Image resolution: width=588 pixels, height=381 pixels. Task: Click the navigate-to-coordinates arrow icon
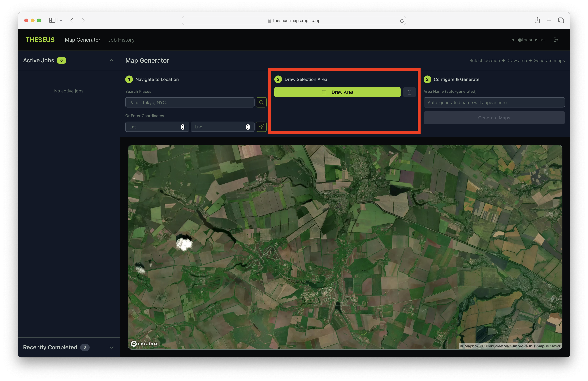(261, 127)
